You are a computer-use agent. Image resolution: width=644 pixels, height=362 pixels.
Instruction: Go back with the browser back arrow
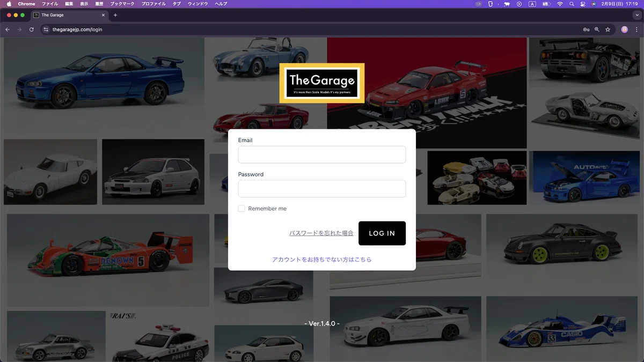click(x=8, y=29)
